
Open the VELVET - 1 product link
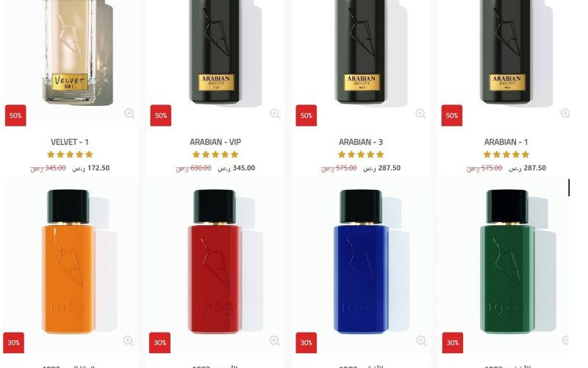70,142
